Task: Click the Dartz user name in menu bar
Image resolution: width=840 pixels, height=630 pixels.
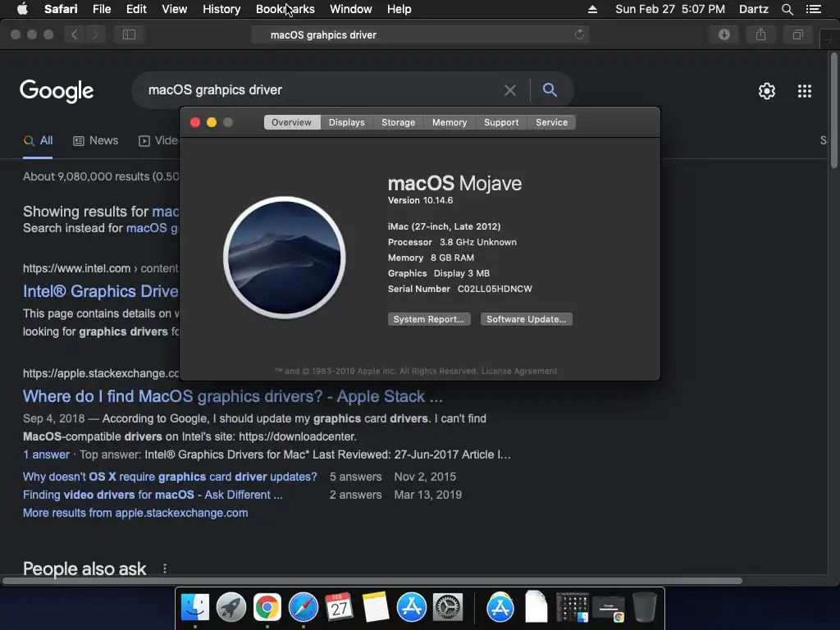Action: coord(753,9)
